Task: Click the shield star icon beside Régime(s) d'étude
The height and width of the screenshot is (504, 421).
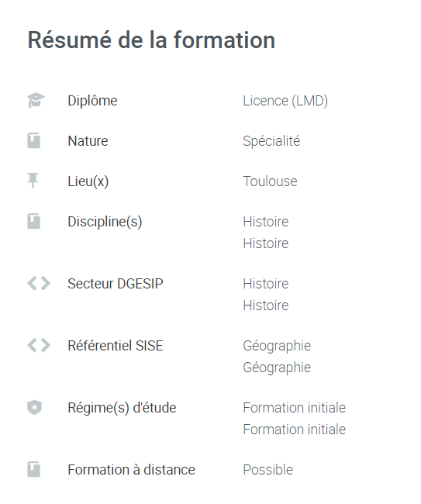Action: tap(34, 407)
